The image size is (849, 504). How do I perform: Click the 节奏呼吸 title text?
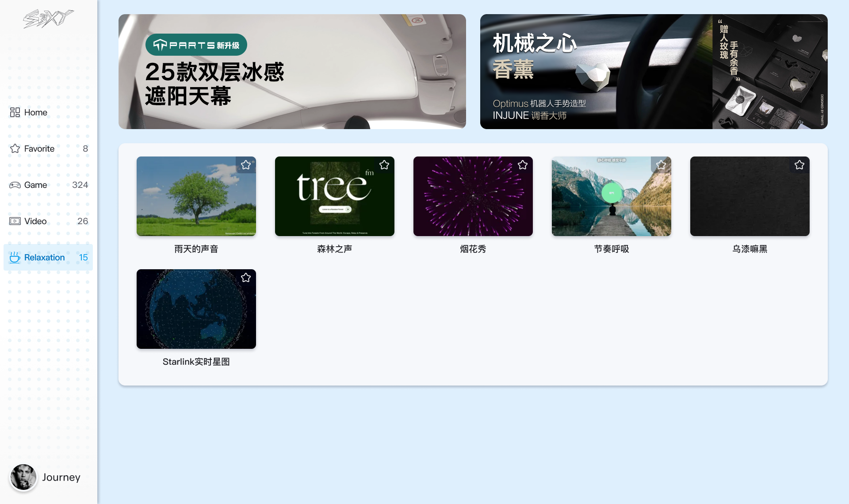612,249
